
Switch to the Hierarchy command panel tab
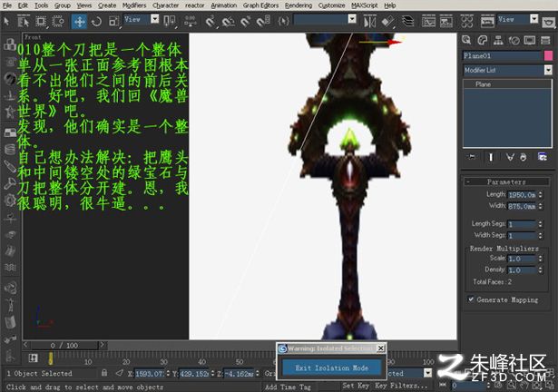click(x=498, y=40)
